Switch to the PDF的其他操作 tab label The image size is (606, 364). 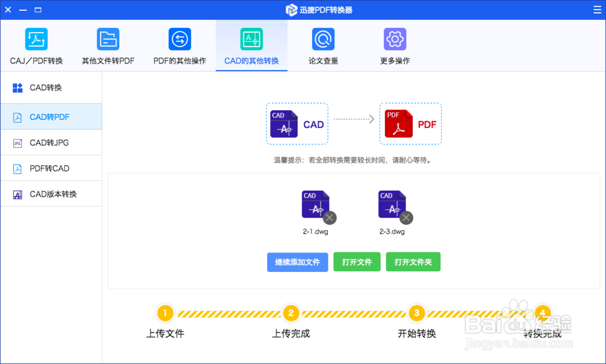tap(180, 61)
